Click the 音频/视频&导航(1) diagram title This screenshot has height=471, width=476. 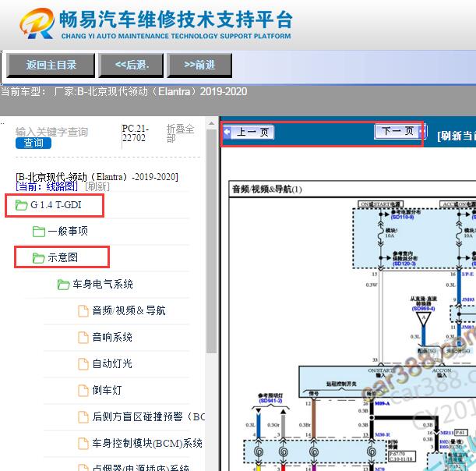pyautogui.click(x=267, y=189)
